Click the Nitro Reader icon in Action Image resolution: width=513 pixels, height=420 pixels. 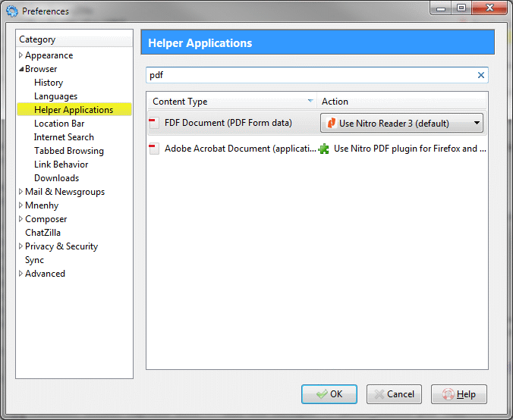point(331,124)
